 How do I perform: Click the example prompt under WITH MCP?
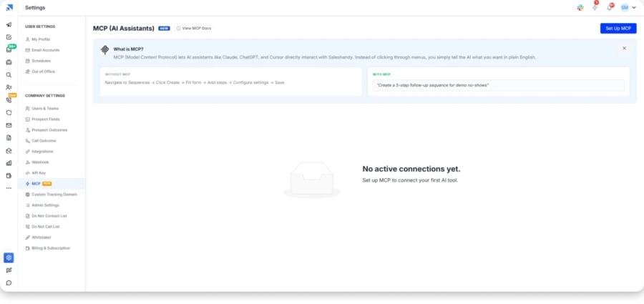(x=498, y=85)
